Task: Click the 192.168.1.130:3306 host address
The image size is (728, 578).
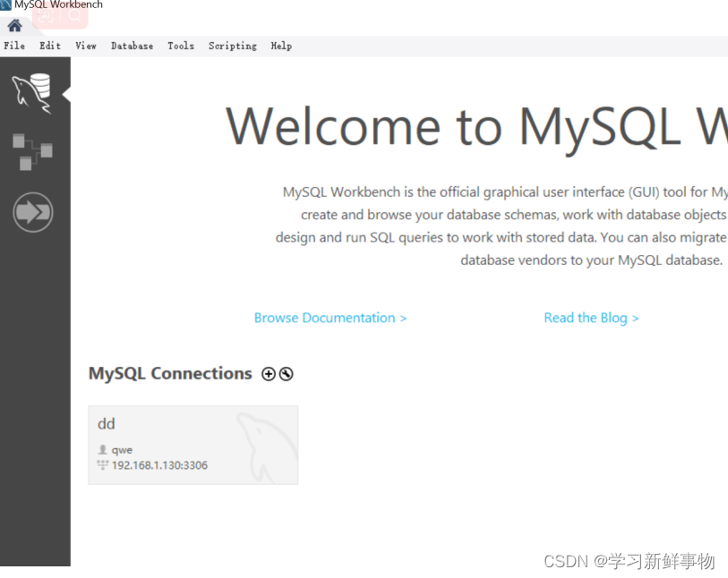Action: click(x=159, y=465)
